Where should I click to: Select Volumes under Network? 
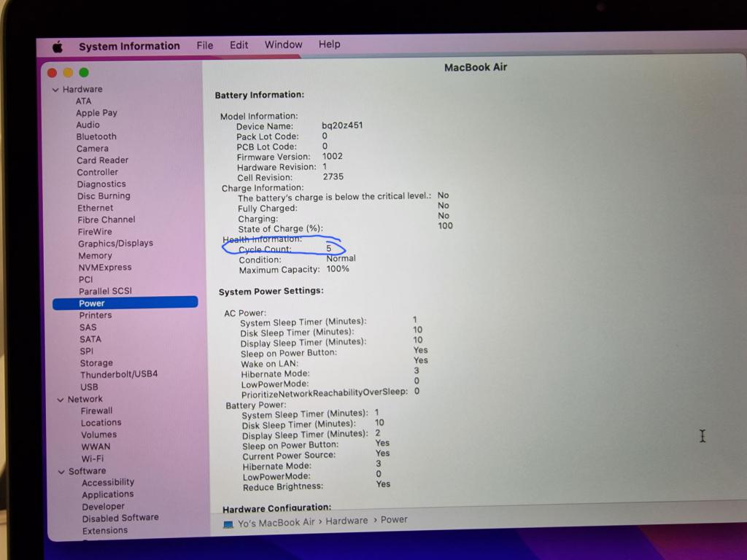[98, 435]
